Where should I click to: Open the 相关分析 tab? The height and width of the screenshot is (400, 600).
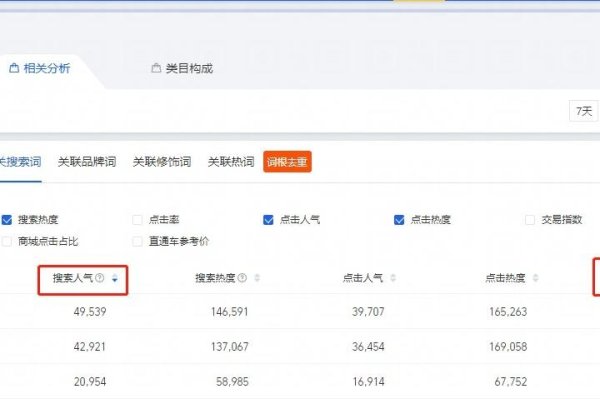click(40, 69)
